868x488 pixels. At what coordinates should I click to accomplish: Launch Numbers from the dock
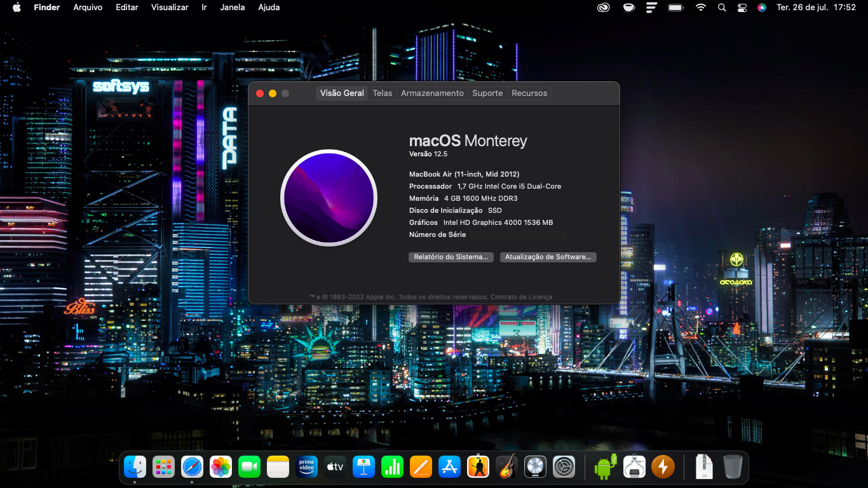(x=392, y=467)
